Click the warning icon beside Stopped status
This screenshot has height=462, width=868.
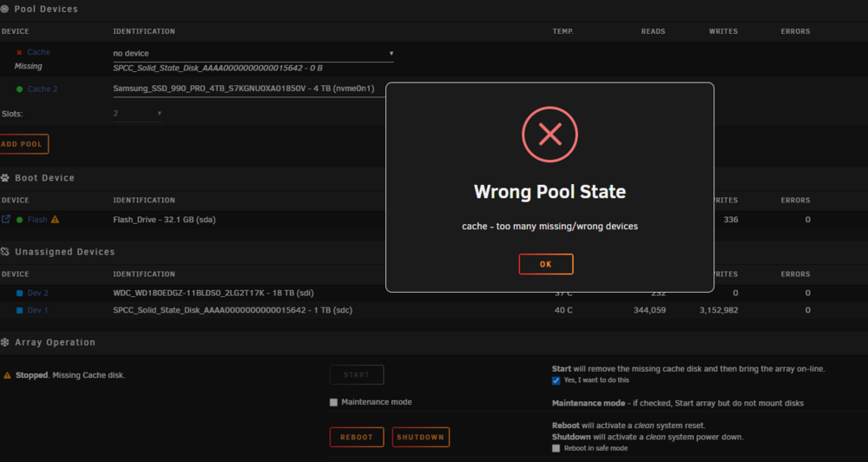point(7,375)
